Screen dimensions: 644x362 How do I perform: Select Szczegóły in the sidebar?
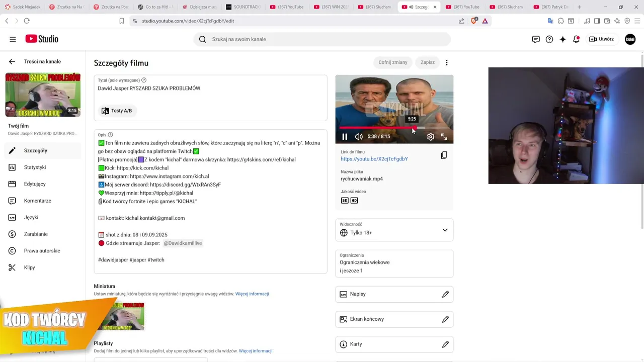43,150
